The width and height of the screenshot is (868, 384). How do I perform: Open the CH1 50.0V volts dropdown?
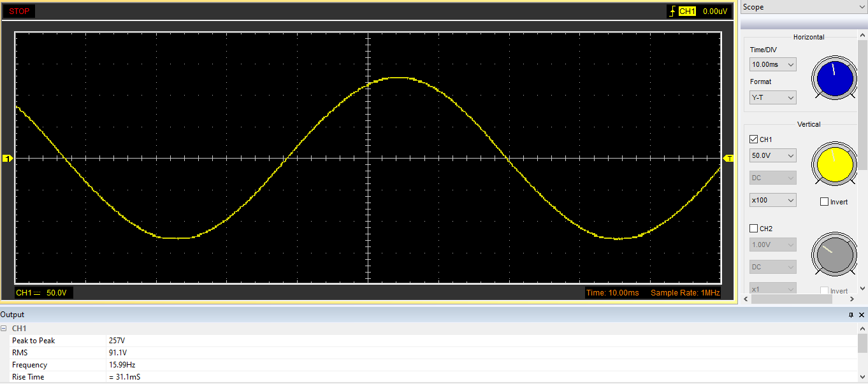(x=773, y=155)
